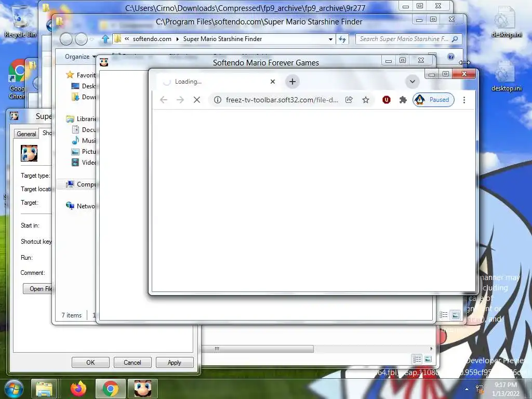Click OK in the Properties dialog

pos(90,362)
